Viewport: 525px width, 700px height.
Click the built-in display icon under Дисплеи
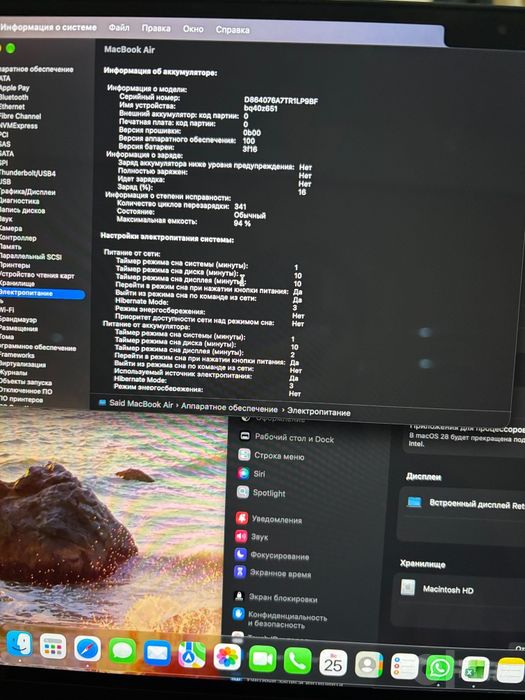pyautogui.click(x=414, y=502)
